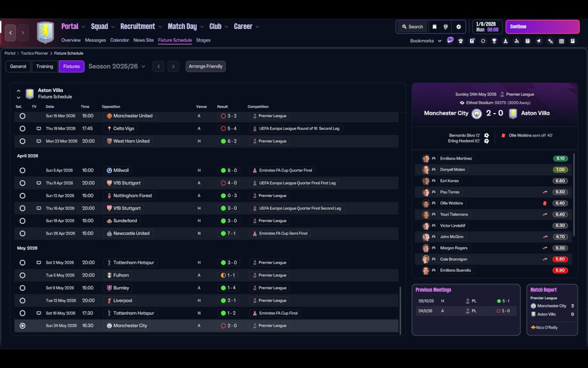Click the player ratings list scrollbar
The width and height of the screenshot is (588, 368).
point(575,195)
